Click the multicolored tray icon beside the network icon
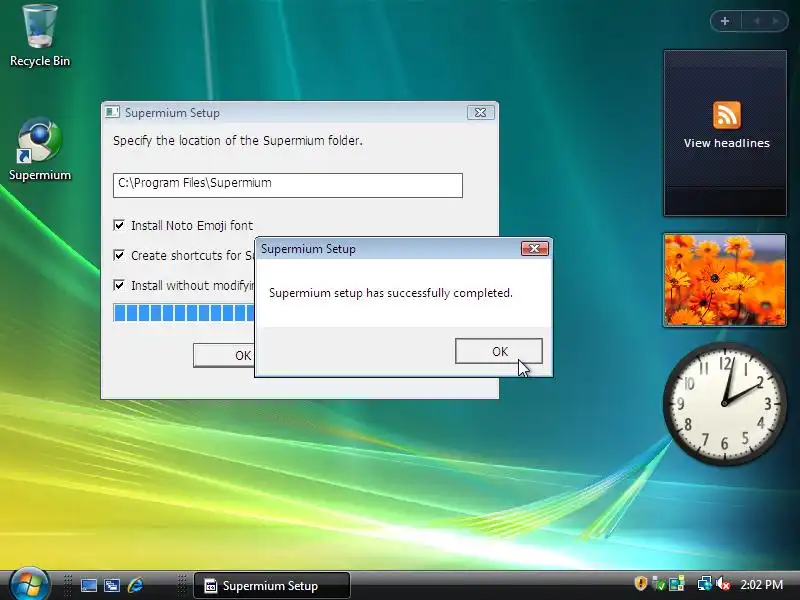Viewport: 800px width, 600px height. [x=677, y=583]
